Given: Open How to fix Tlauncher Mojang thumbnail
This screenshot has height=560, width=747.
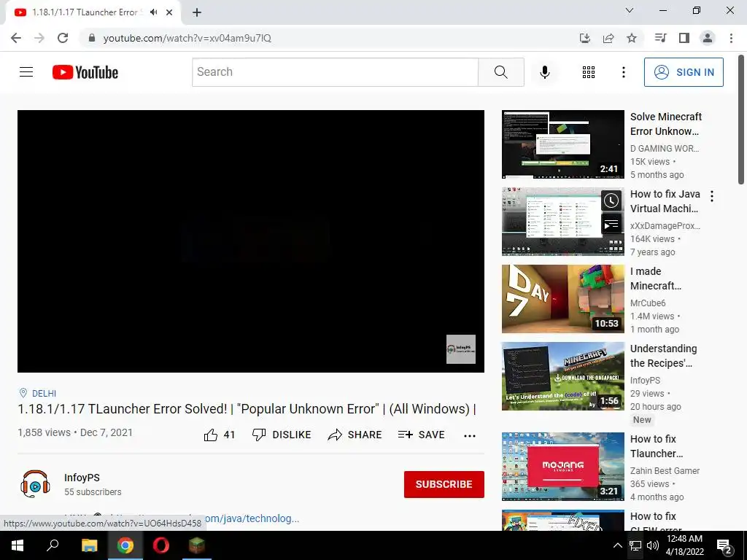Looking at the screenshot, I should click(x=562, y=466).
